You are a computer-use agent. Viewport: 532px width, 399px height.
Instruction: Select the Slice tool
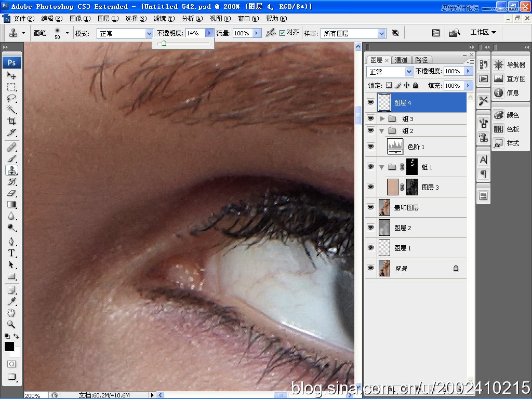11,132
